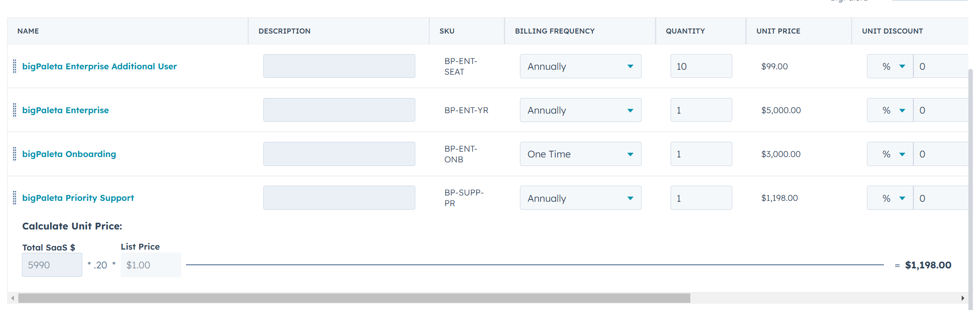Click the drag handle next to bigPaleta Onboarding

14,153
